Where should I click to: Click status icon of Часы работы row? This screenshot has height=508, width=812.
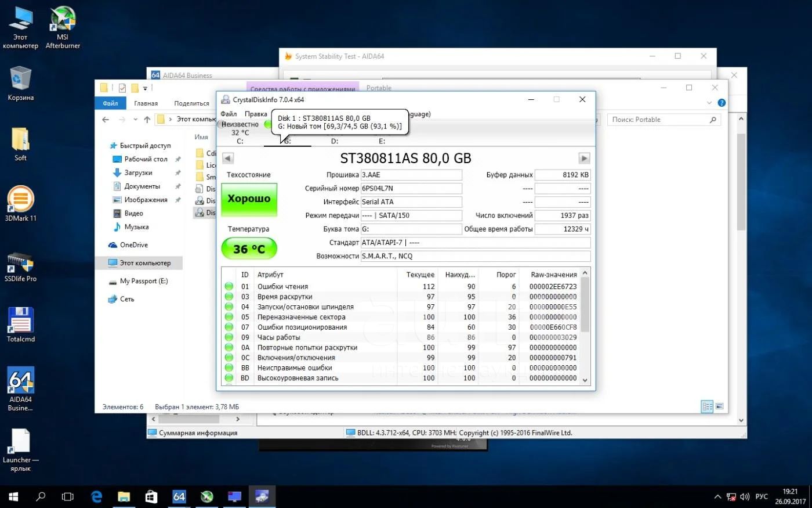229,337
